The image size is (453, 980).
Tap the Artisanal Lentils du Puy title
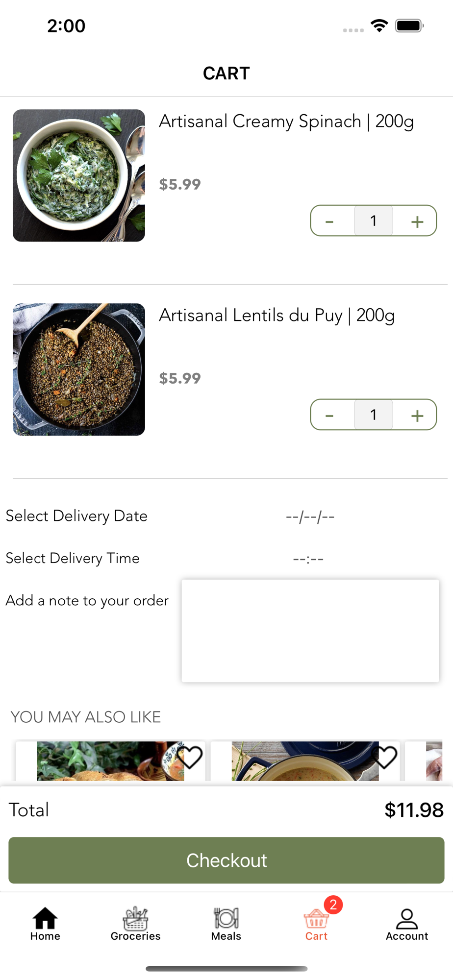tap(277, 315)
